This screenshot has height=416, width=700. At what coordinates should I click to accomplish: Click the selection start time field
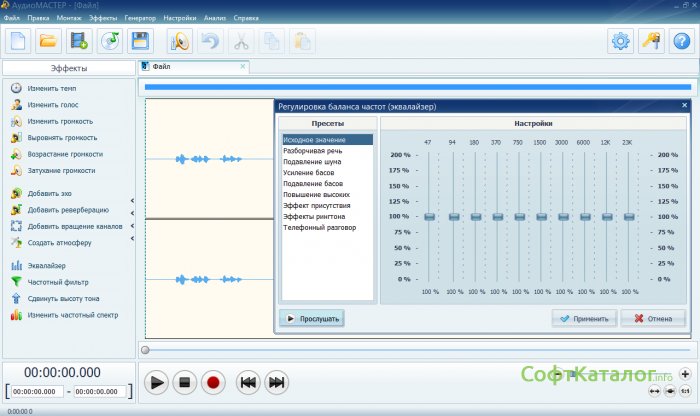pos(36,392)
